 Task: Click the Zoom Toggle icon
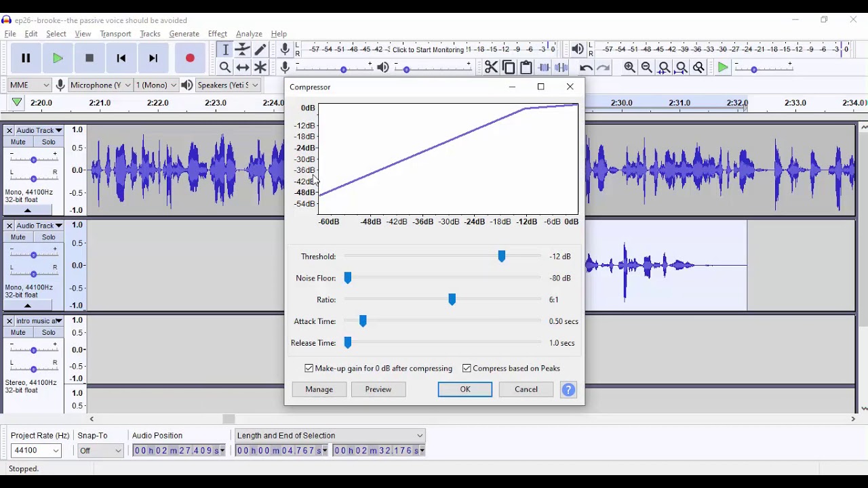pos(699,67)
